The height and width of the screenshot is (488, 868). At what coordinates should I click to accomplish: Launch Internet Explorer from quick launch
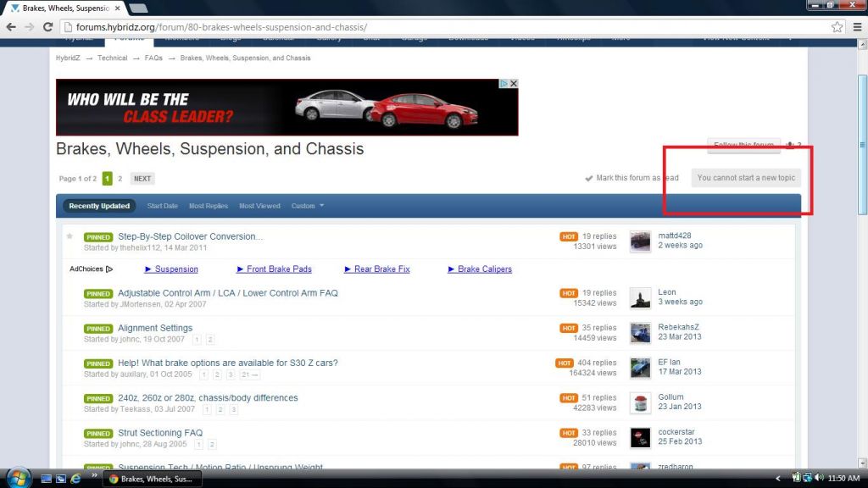click(75, 479)
